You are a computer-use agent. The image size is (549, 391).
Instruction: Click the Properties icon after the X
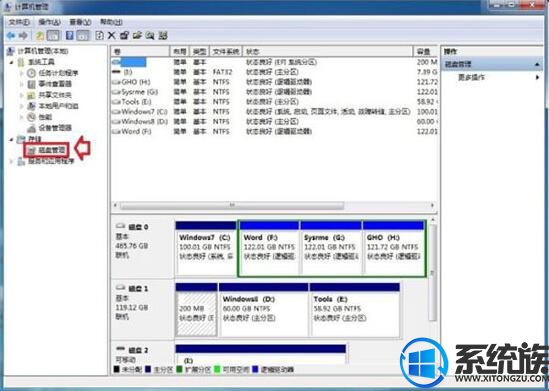pos(124,35)
